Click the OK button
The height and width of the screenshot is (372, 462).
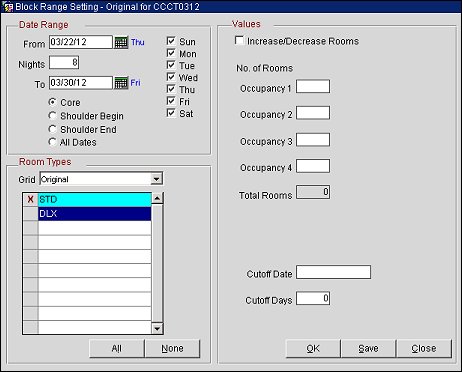click(x=313, y=349)
